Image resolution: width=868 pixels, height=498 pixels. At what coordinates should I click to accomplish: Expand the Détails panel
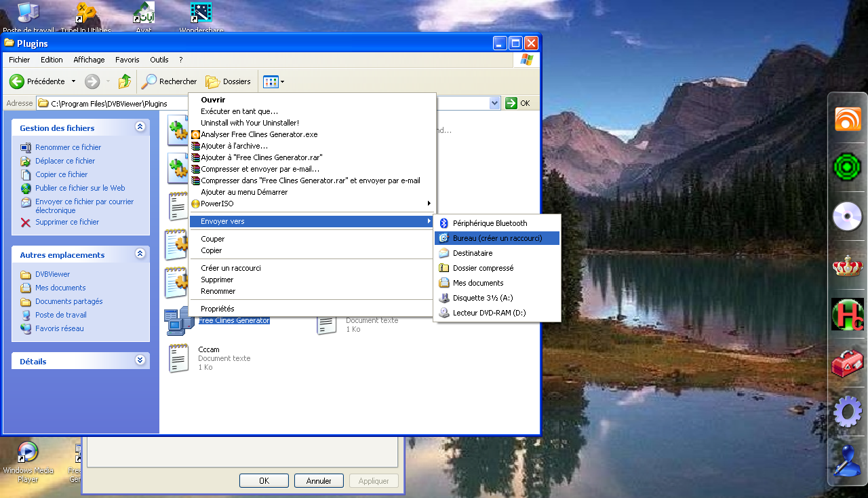pos(140,361)
